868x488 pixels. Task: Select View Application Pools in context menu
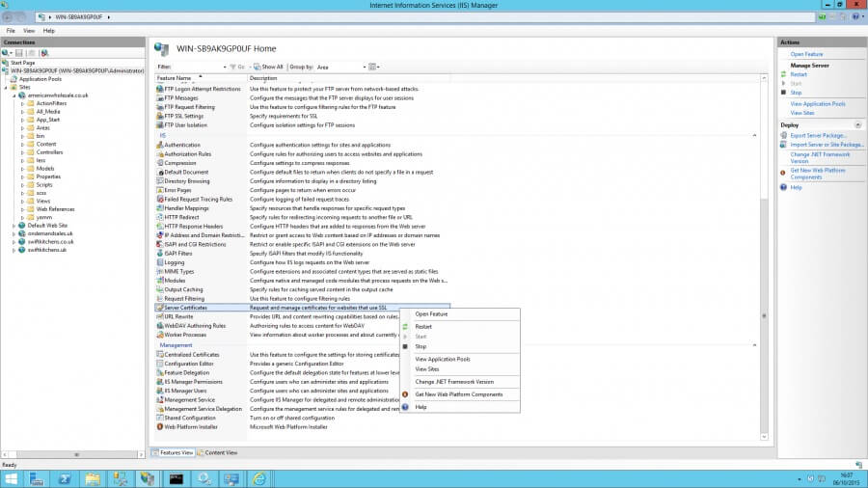pos(442,359)
